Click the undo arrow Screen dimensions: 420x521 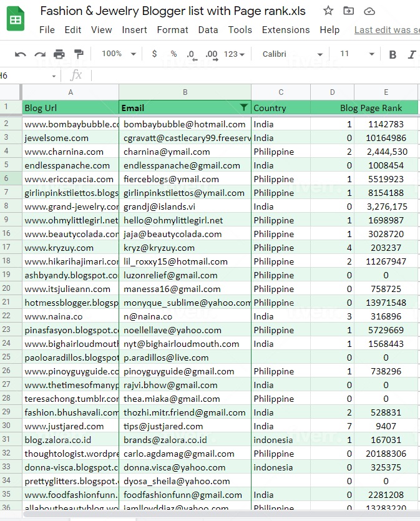21,54
